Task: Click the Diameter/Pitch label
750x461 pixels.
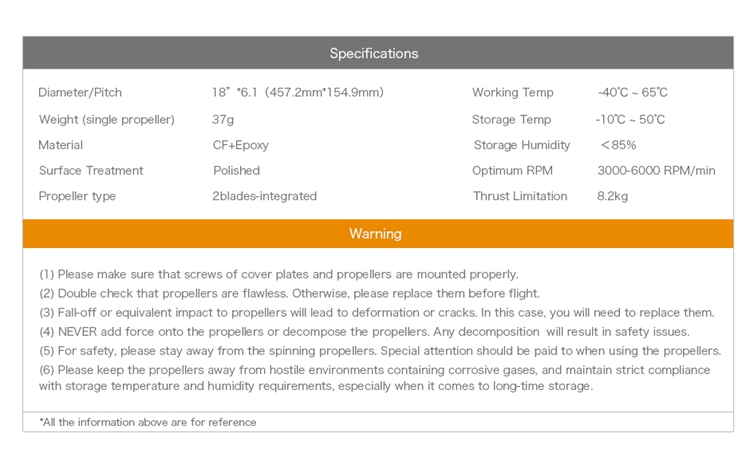Action: tap(80, 93)
